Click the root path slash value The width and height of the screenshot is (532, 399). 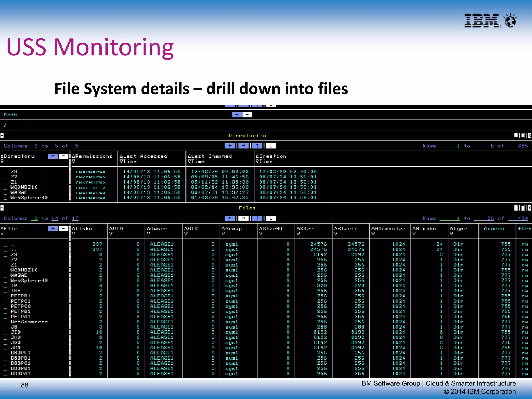pos(5,125)
